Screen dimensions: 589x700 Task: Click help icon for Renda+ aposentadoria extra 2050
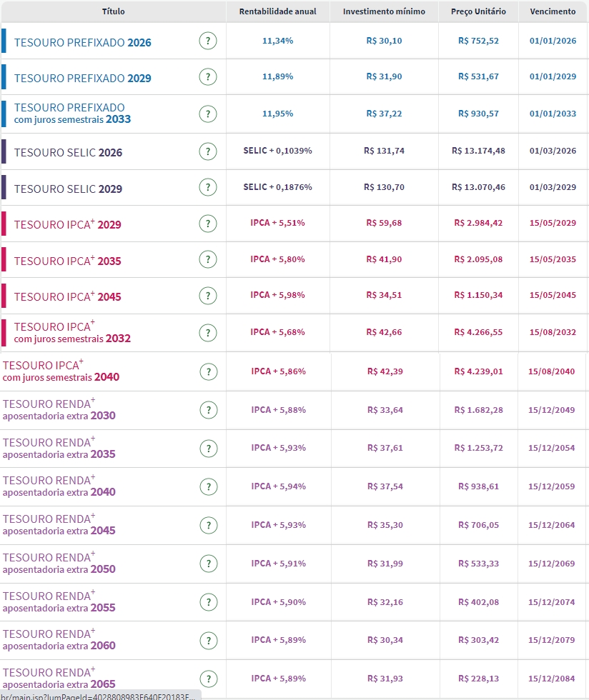click(208, 564)
